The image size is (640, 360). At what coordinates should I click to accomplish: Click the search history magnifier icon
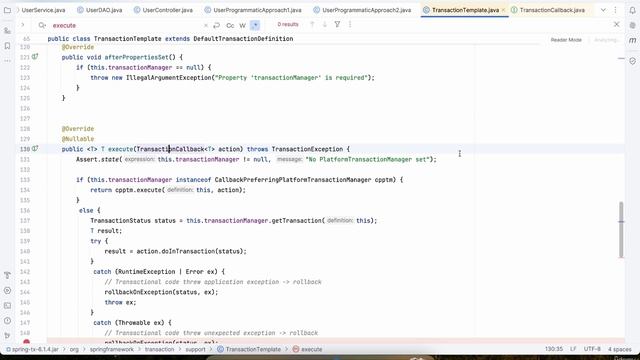(x=42, y=25)
